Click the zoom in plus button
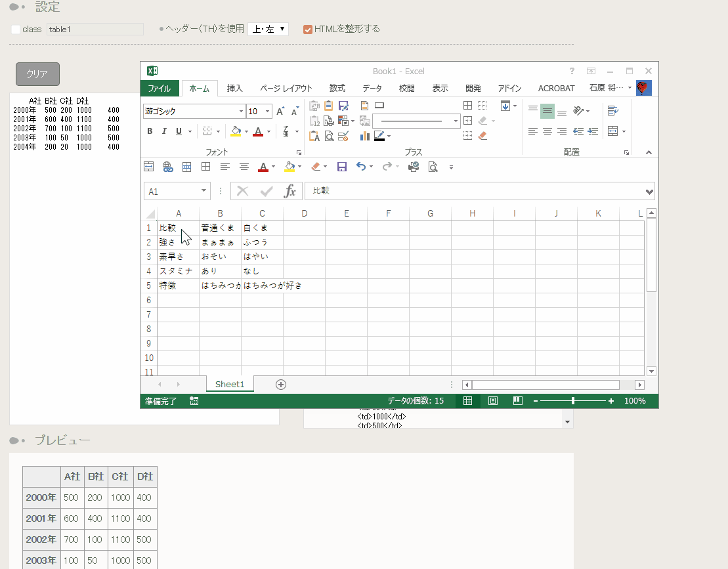 point(611,401)
